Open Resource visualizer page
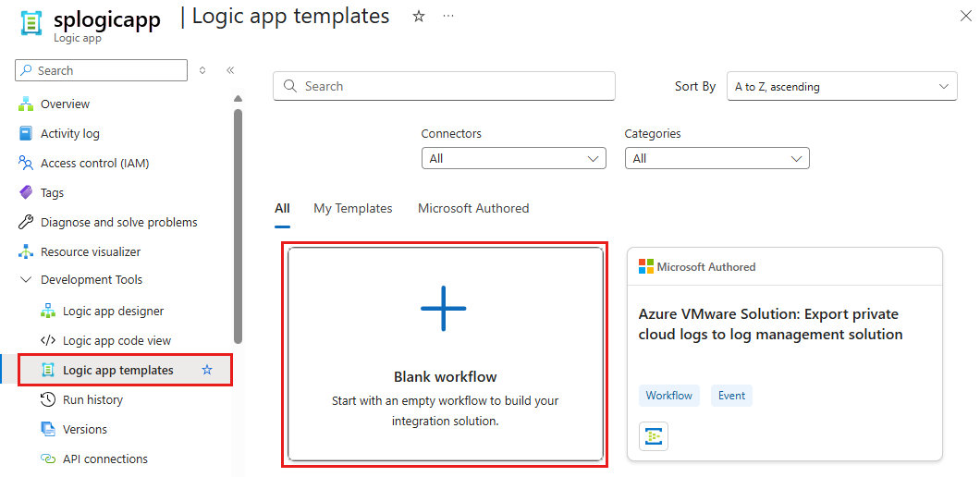Viewport: 980px width, 477px height. click(91, 252)
